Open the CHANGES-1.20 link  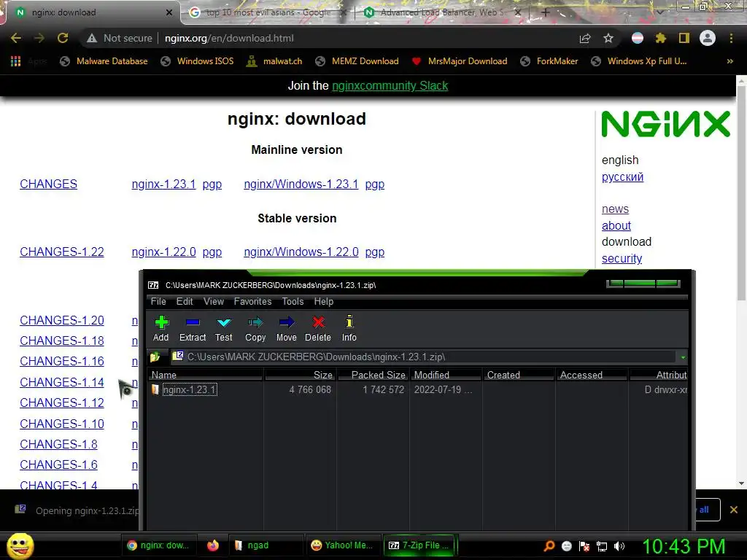click(62, 321)
